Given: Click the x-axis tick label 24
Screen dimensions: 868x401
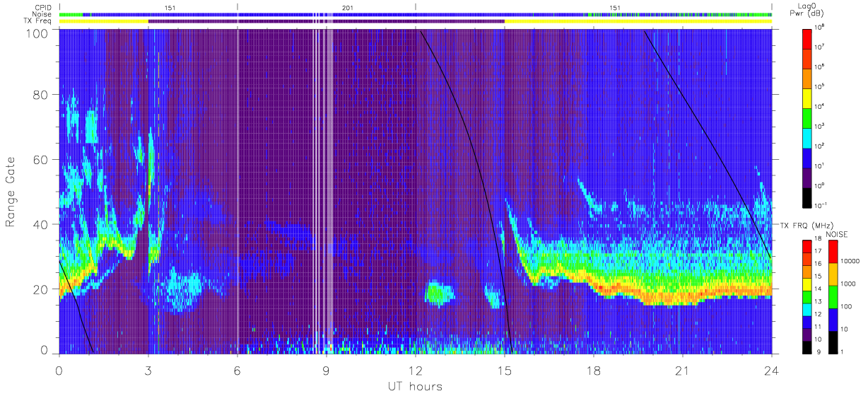Looking at the screenshot, I should pos(771,370).
